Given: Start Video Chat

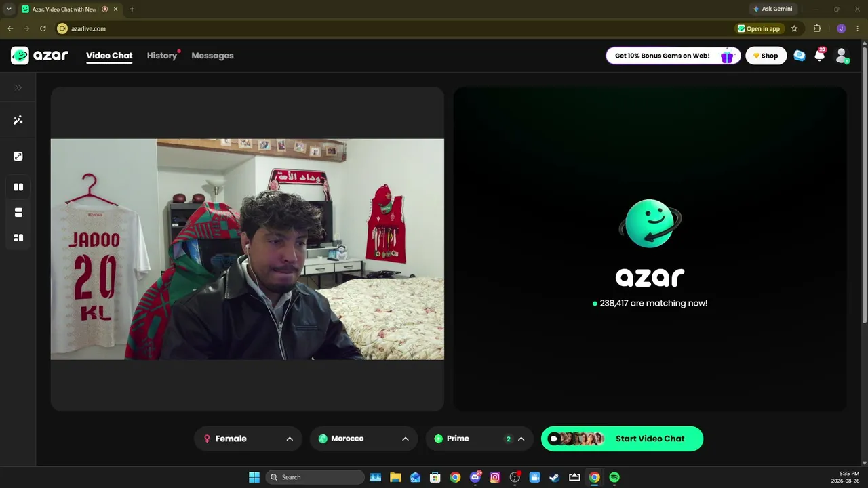Looking at the screenshot, I should click(x=622, y=439).
